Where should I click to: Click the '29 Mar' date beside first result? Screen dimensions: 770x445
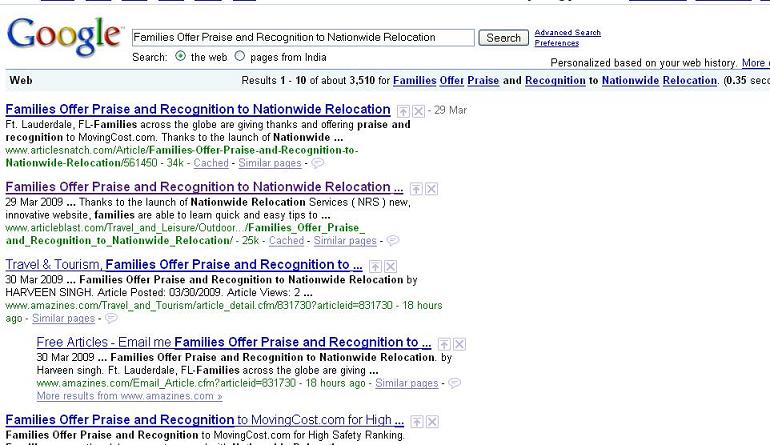450,111
